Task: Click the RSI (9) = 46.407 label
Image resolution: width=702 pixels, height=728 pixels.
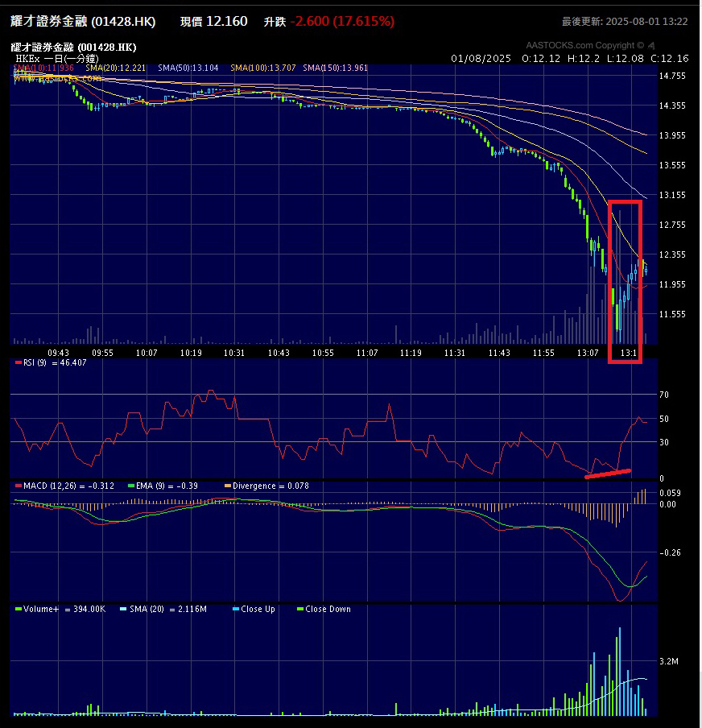Action: 55,362
